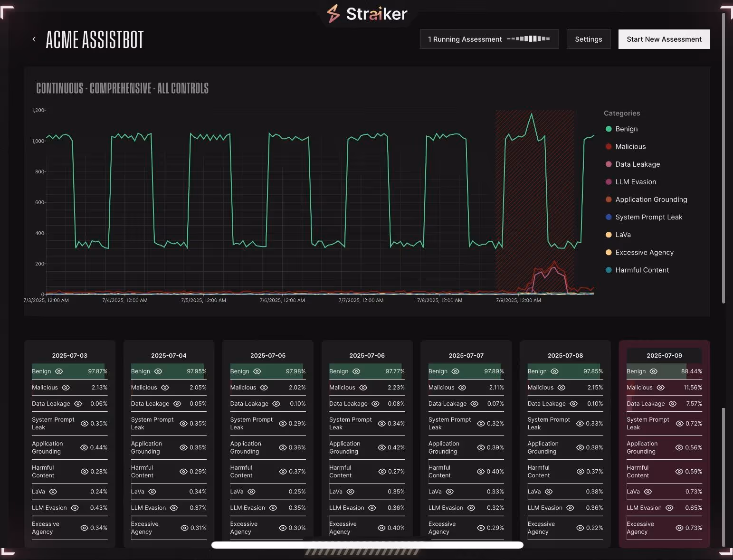Start New Assessment
The width and height of the screenshot is (733, 560).
tap(664, 39)
